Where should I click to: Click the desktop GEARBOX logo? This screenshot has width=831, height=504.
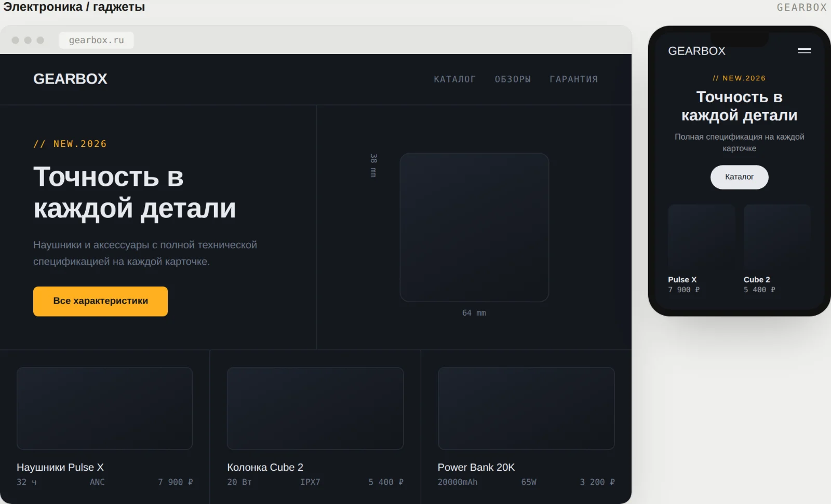coord(70,79)
